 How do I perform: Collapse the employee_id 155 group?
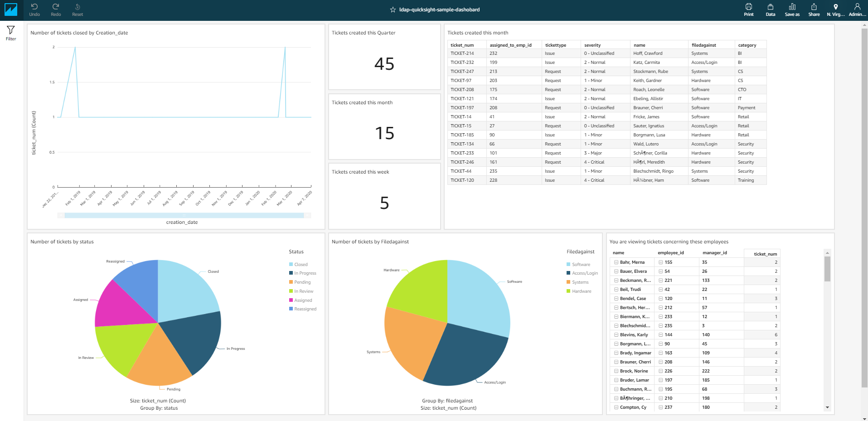pos(661,262)
